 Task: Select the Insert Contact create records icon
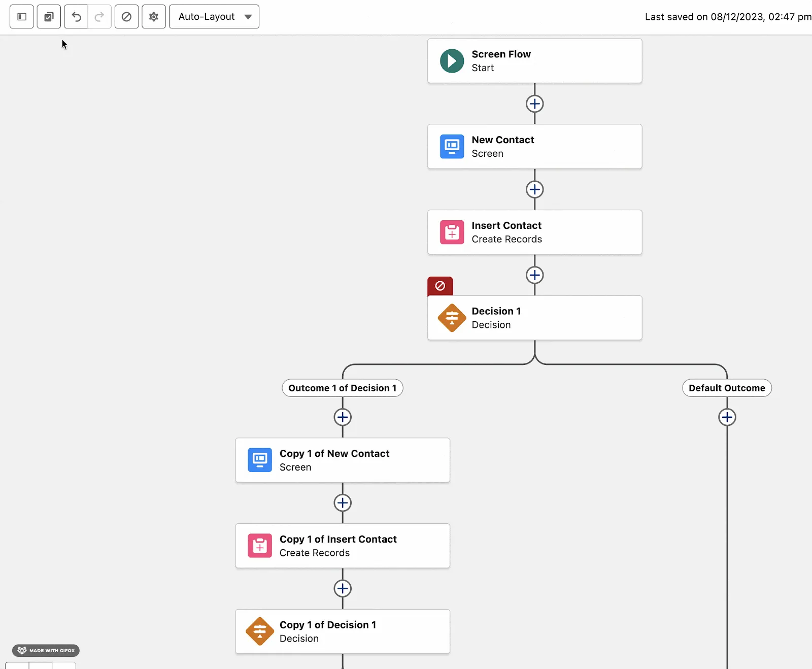(452, 232)
